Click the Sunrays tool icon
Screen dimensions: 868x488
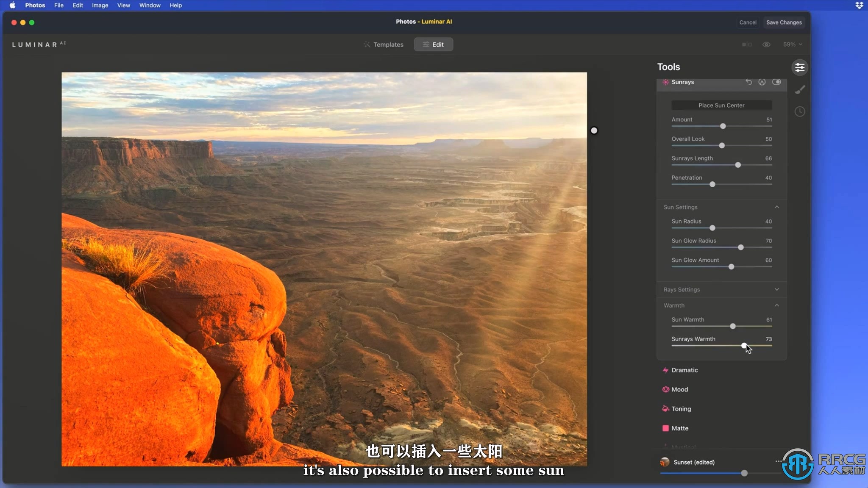tap(666, 82)
